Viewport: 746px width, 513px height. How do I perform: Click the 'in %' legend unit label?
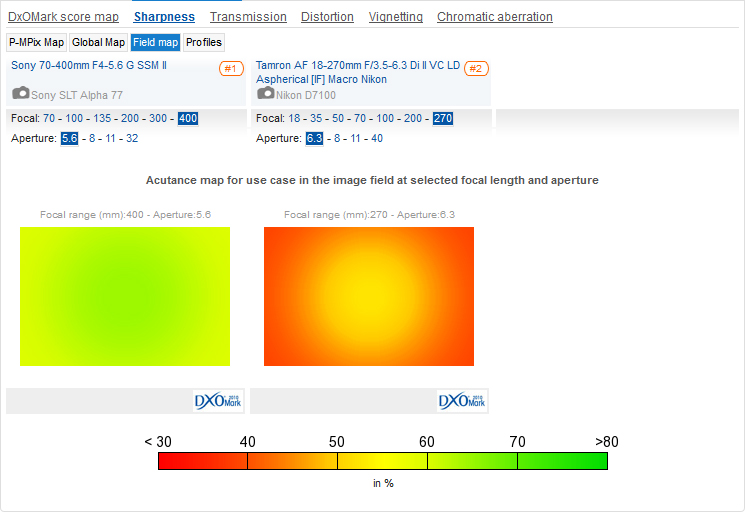(x=383, y=483)
